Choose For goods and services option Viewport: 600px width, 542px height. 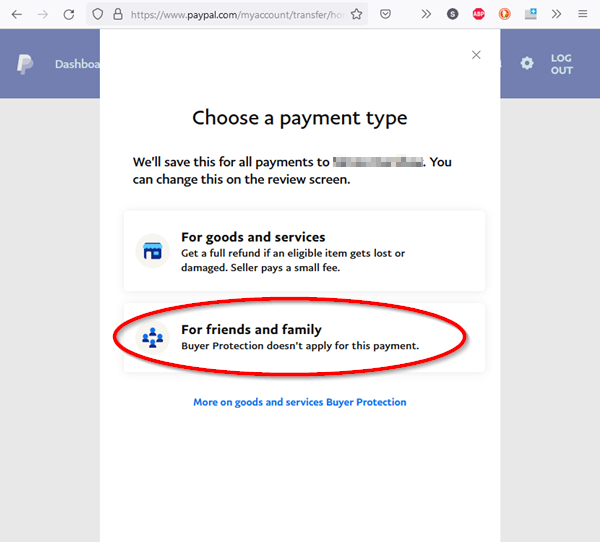(304, 251)
